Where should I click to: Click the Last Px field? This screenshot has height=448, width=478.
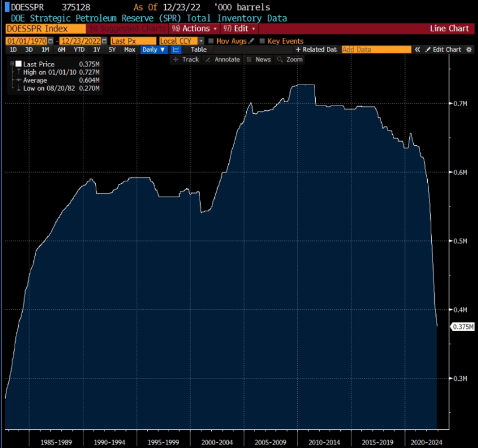(133, 41)
